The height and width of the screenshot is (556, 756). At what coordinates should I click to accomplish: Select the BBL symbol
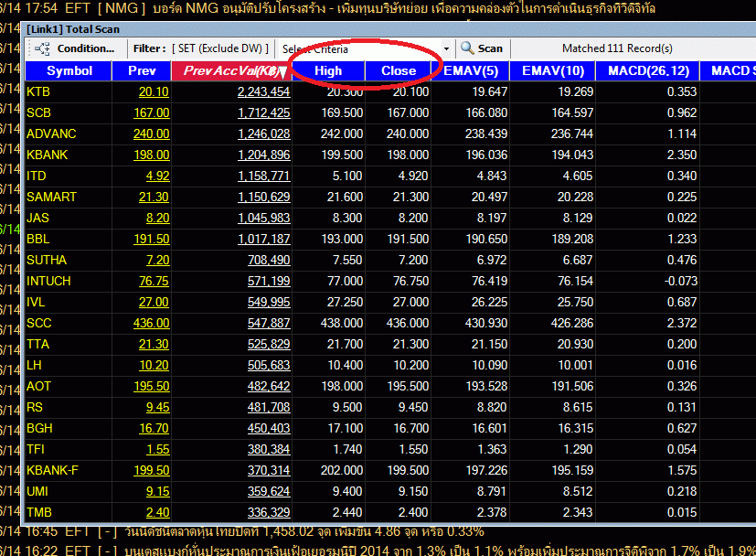38,240
